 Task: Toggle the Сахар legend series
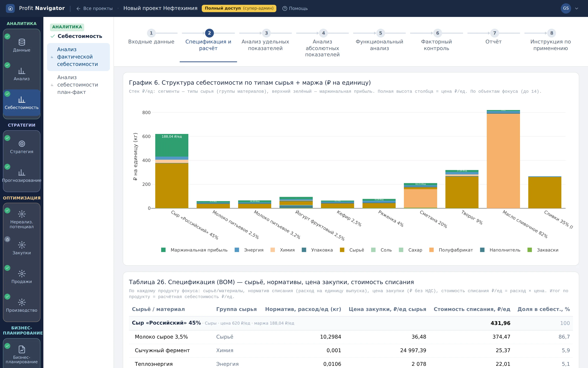click(410, 250)
